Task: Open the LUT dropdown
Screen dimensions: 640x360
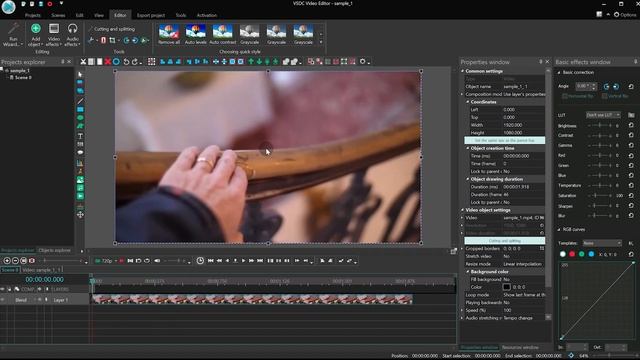Action: (x=603, y=115)
